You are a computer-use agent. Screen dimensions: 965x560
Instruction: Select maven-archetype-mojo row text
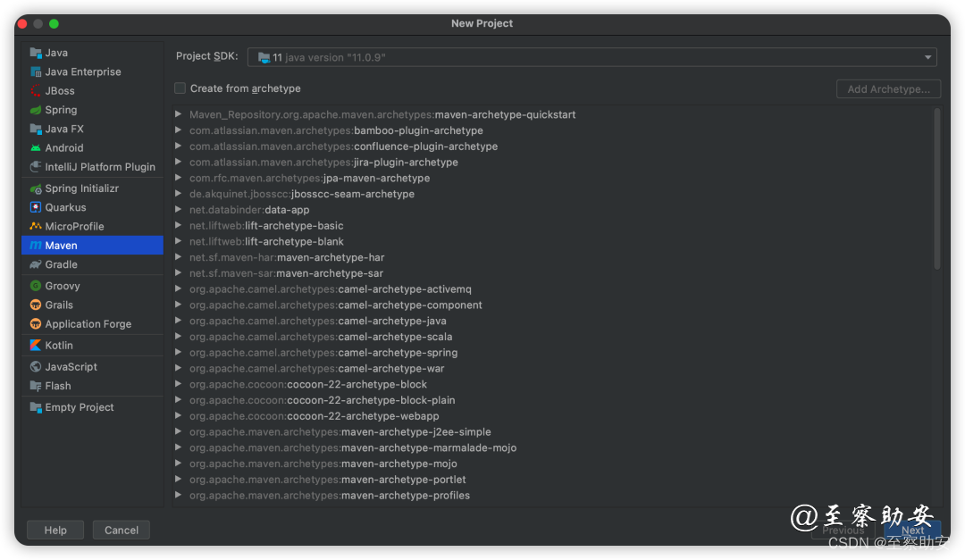click(323, 464)
